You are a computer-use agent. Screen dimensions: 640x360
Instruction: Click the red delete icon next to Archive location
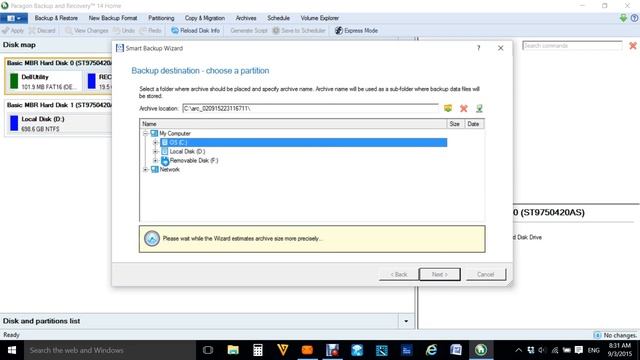pyautogui.click(x=464, y=108)
